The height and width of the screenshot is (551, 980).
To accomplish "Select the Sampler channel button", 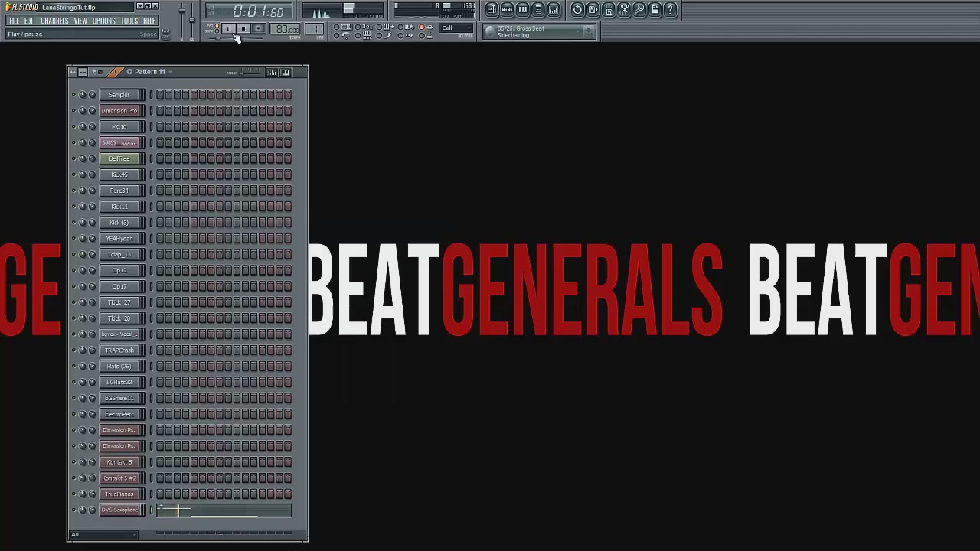I will coord(119,95).
